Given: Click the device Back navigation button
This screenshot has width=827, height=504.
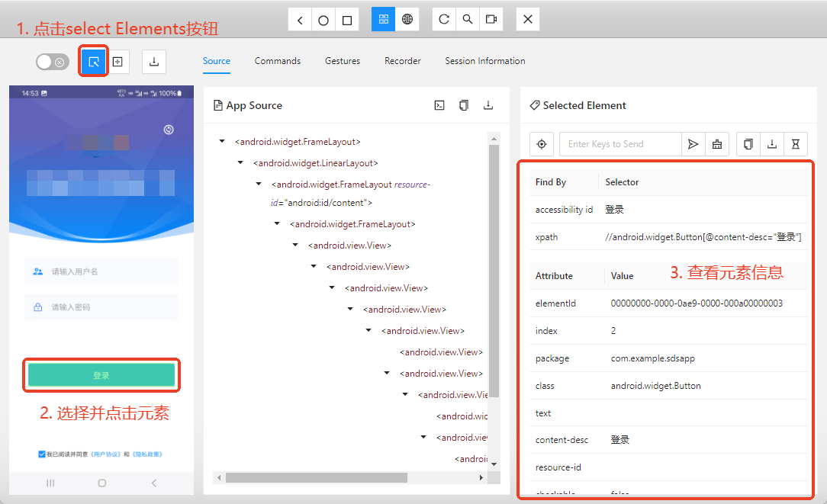Looking at the screenshot, I should [x=300, y=20].
